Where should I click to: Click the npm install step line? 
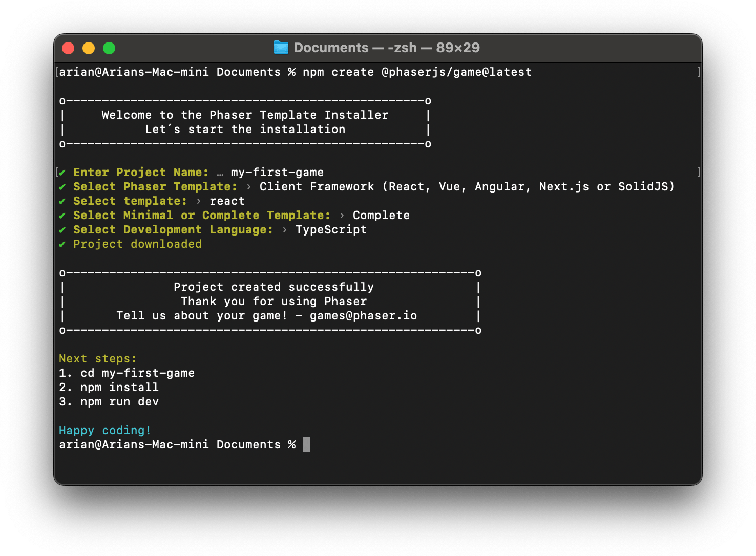109,388
